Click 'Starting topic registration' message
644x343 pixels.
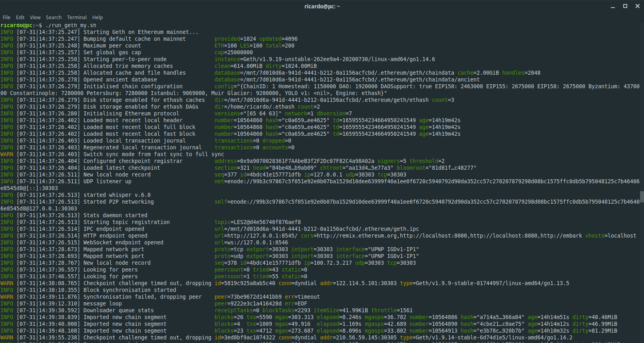pyautogui.click(x=127, y=222)
